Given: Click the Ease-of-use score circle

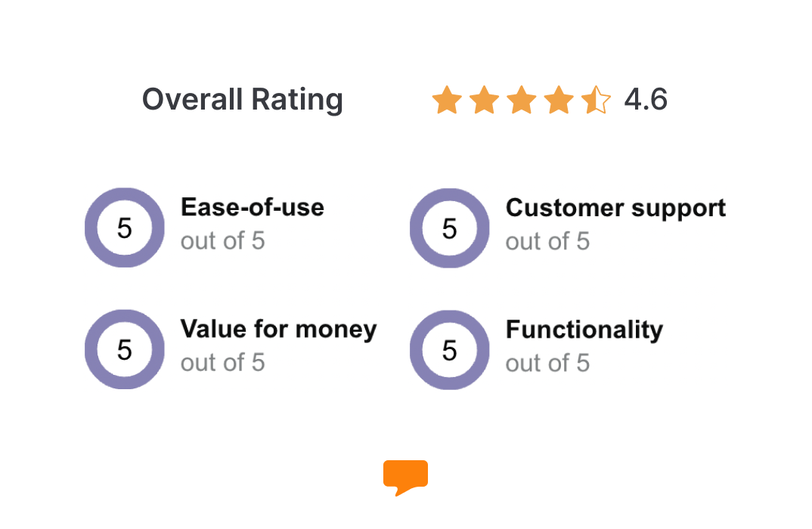Looking at the screenshot, I should point(124,227).
